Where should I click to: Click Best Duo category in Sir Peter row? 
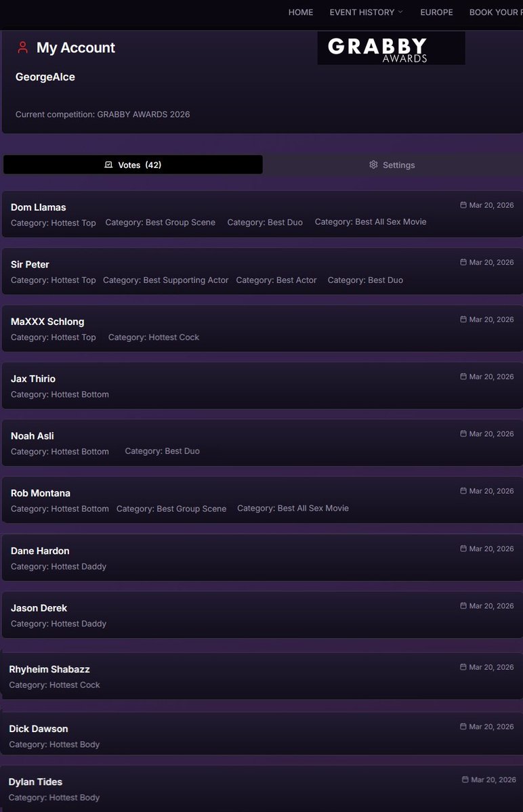click(366, 280)
